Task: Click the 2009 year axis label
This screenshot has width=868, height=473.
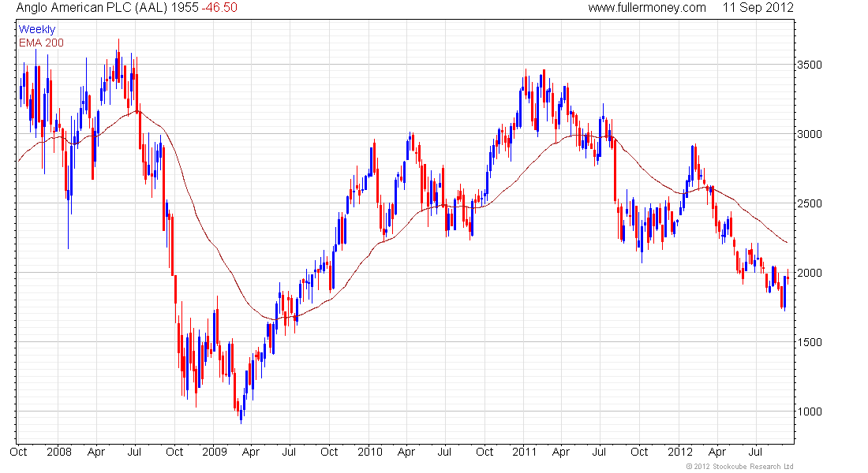Action: click(214, 452)
